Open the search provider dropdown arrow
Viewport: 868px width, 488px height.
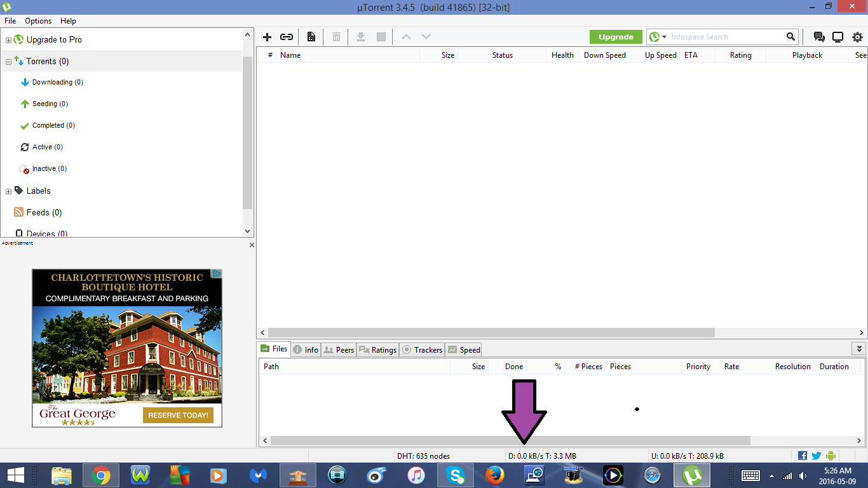point(664,37)
